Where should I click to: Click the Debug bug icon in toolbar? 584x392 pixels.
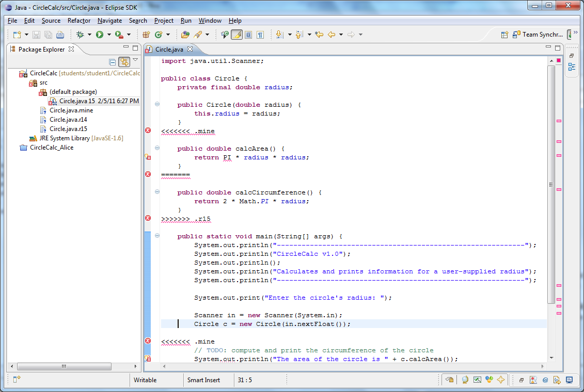pos(80,35)
